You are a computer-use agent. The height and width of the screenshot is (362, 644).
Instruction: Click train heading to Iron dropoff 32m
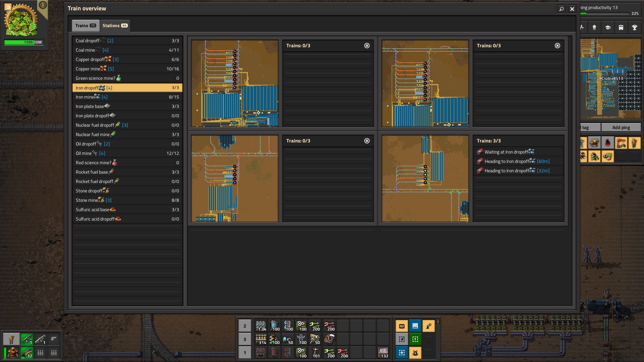pos(519,171)
